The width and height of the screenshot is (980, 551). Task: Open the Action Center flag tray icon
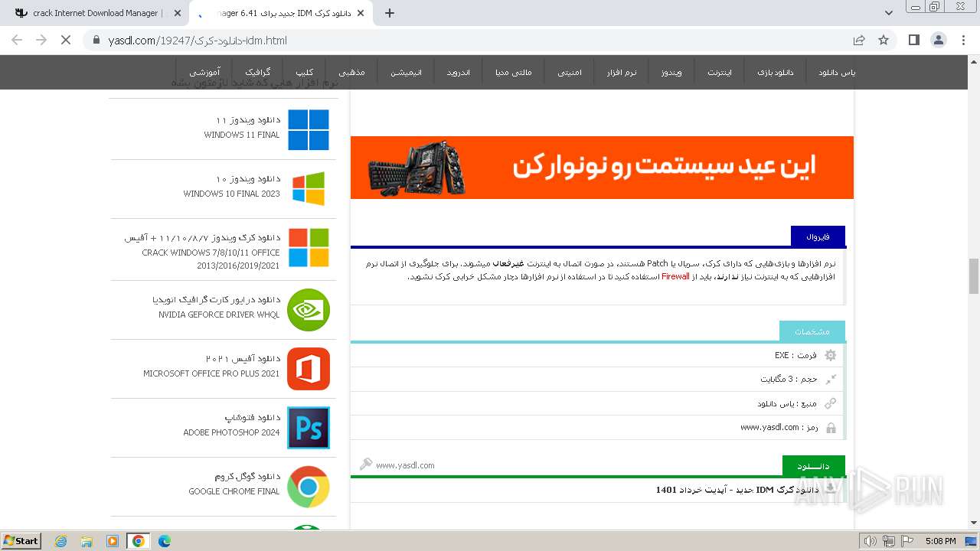click(907, 541)
